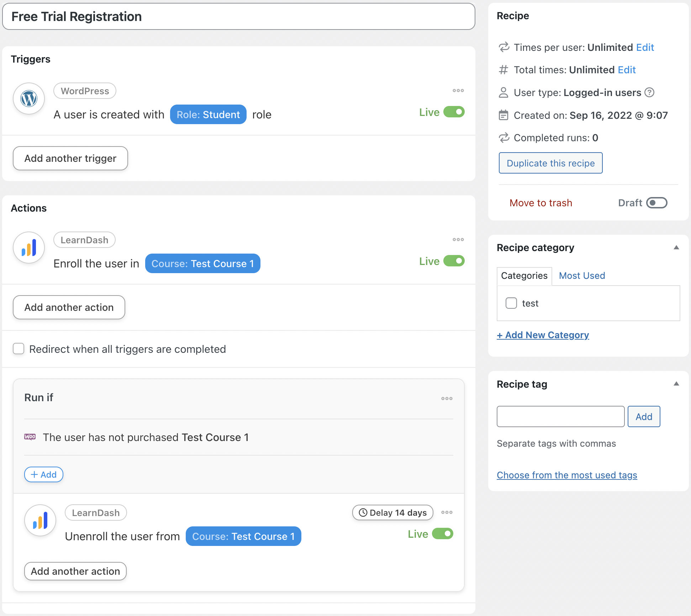Select the Categories tab
The image size is (691, 616).
tap(524, 276)
